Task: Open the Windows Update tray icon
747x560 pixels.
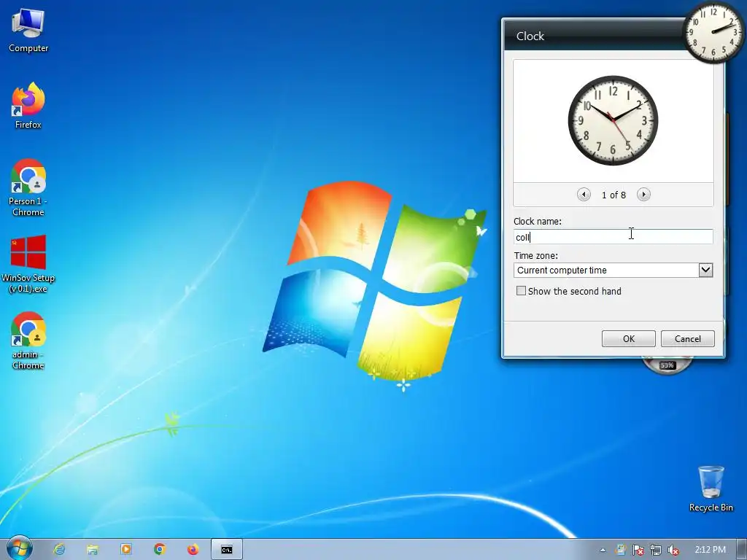Action: point(620,550)
